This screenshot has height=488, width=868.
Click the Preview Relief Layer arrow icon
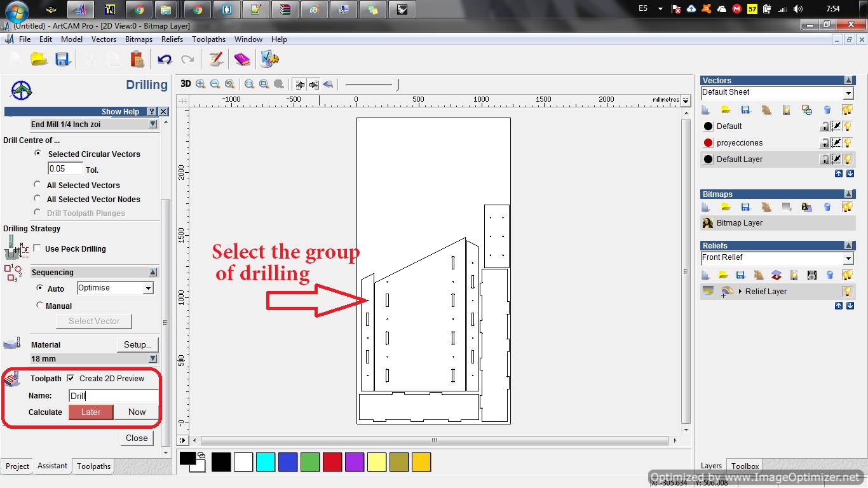[x=328, y=84]
